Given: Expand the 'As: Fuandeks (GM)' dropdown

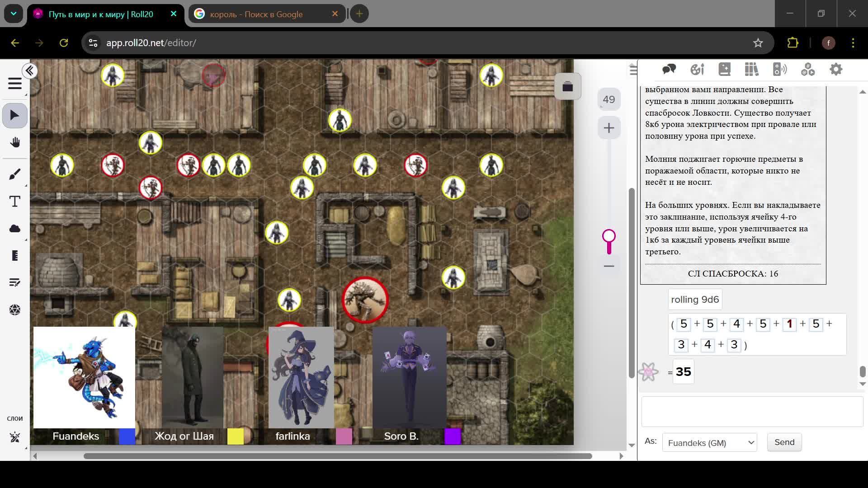Looking at the screenshot, I should tap(709, 443).
